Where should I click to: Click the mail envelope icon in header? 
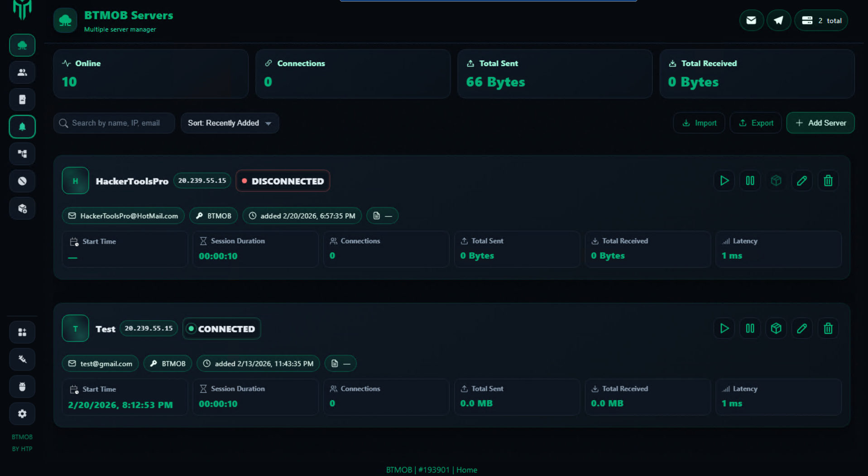coord(751,20)
